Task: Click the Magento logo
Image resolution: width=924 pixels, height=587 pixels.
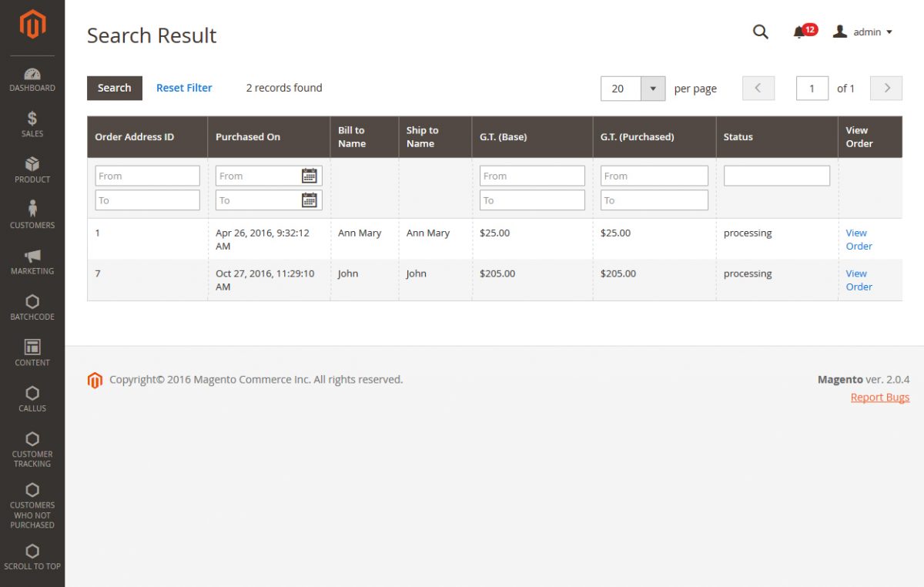Action: (x=32, y=25)
